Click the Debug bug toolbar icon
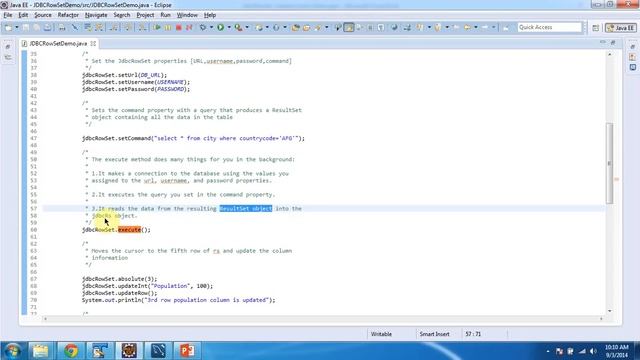This screenshot has height=360, width=640. coord(203,27)
